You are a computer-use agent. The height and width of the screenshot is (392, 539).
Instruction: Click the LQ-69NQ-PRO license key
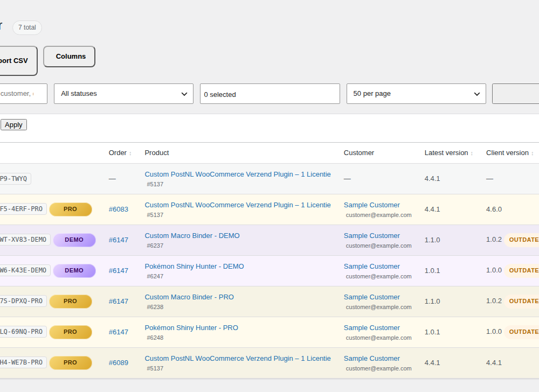[x=23, y=332]
